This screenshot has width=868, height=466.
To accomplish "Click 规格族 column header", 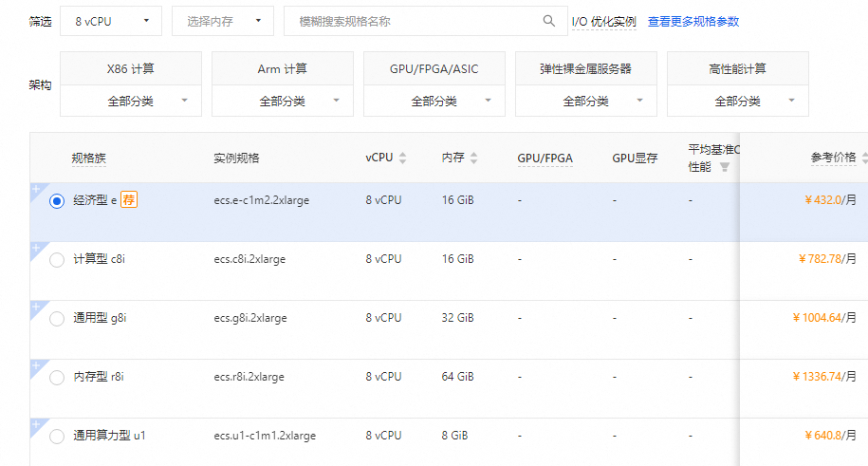I will point(88,158).
